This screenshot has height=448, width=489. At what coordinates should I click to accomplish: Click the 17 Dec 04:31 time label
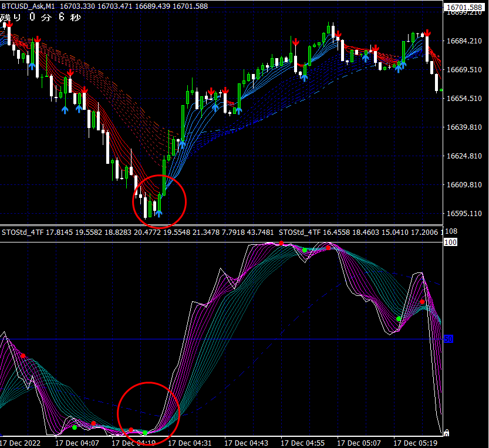pyautogui.click(x=190, y=443)
